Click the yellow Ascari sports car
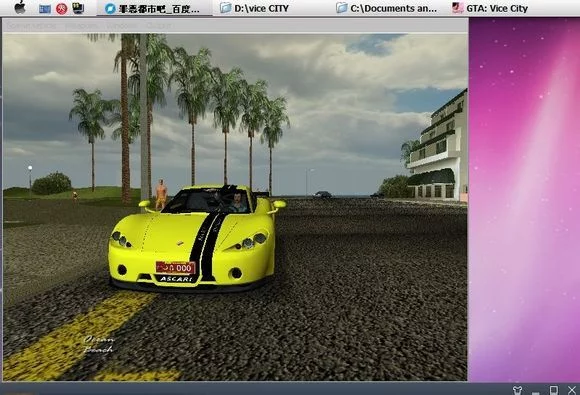The image size is (580, 395). [x=197, y=239]
